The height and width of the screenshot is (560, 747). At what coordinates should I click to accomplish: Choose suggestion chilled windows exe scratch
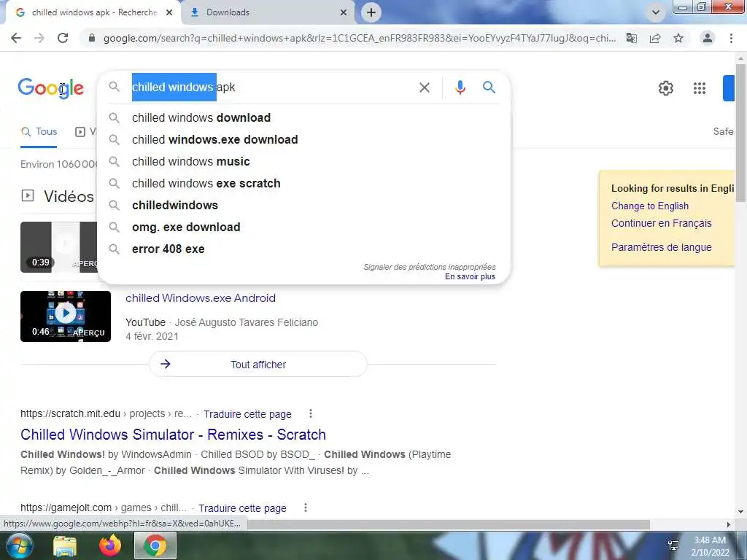[x=303, y=183]
